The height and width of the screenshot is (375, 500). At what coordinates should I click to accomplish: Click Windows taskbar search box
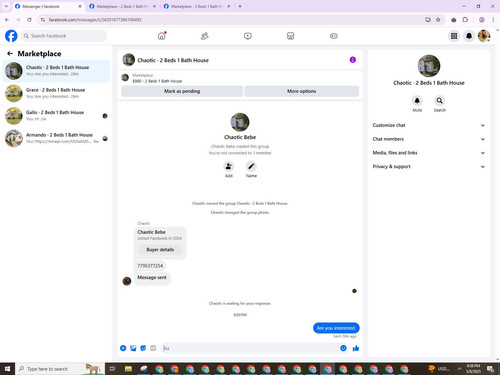[x=60, y=369]
